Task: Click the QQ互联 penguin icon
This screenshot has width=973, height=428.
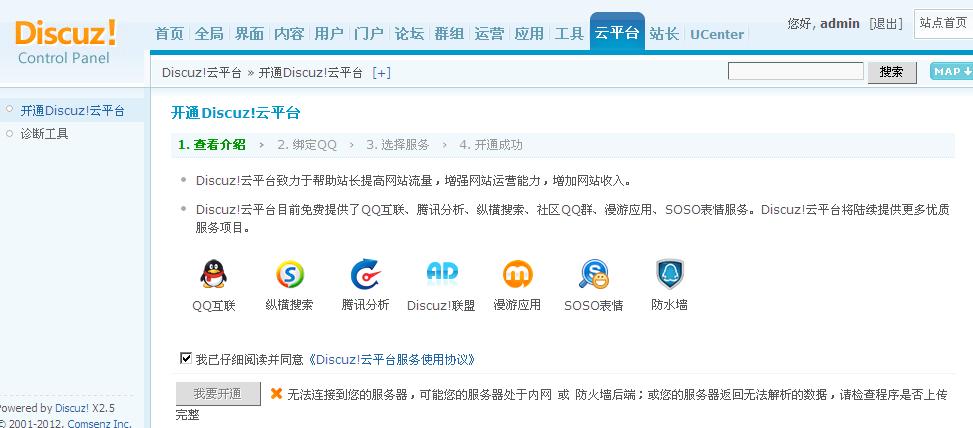Action: (x=213, y=274)
